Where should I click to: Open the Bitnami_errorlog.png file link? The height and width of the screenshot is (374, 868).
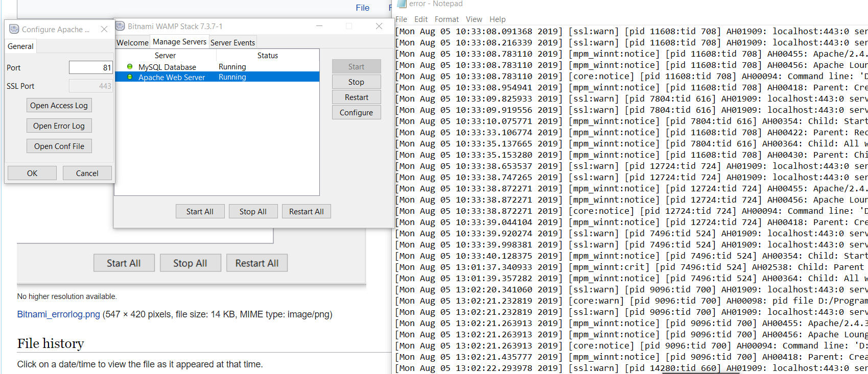pyautogui.click(x=58, y=314)
